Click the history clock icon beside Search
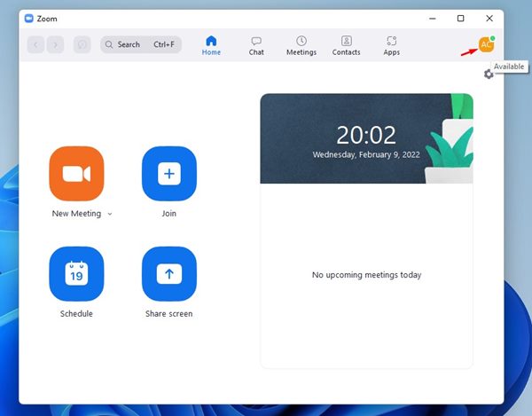The height and width of the screenshot is (416, 532). [x=82, y=44]
